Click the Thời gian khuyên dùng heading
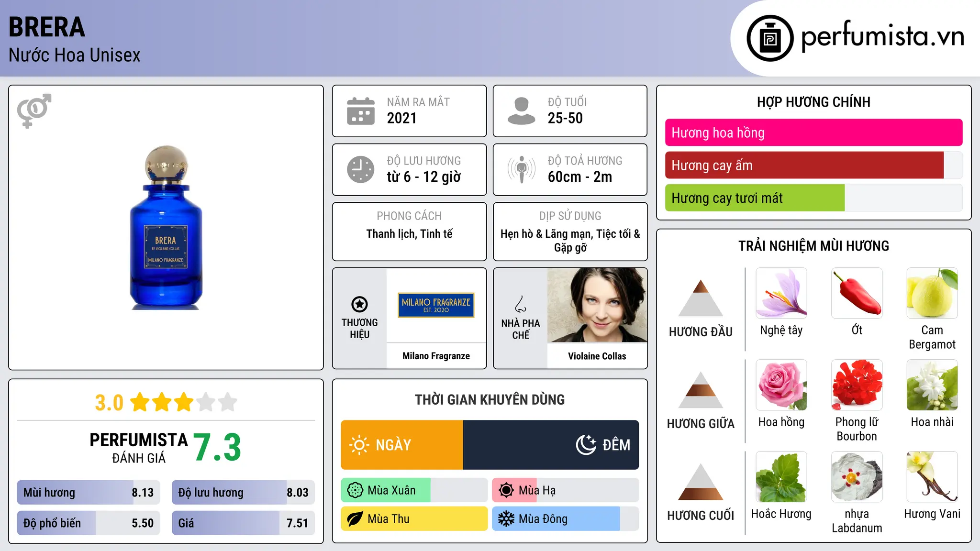Screen dimensions: 980x551 [x=490, y=399]
